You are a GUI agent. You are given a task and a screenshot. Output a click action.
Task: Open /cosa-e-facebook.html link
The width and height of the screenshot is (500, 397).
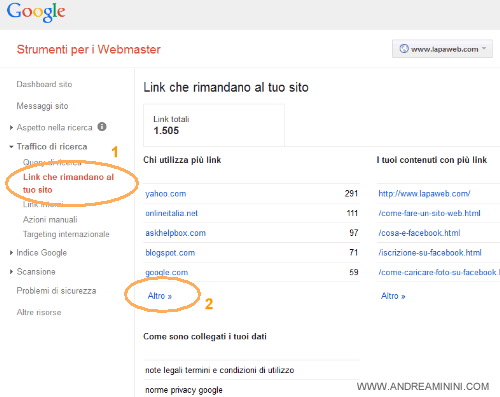419,233
